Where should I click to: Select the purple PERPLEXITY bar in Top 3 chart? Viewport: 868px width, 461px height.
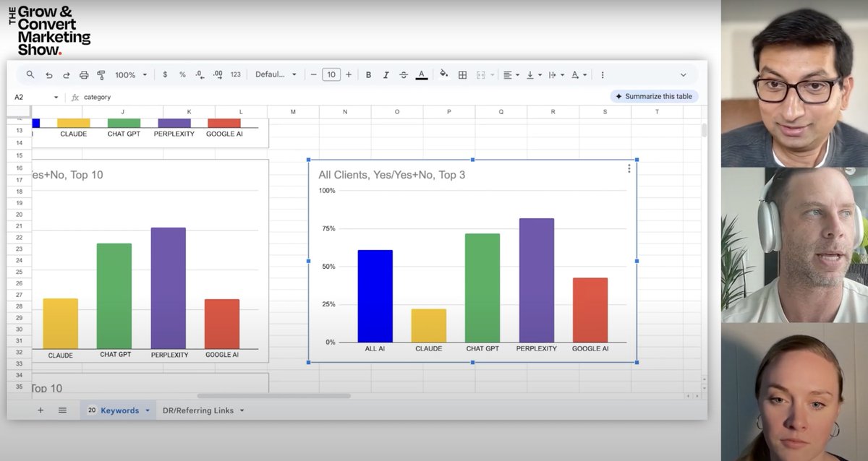click(x=536, y=280)
